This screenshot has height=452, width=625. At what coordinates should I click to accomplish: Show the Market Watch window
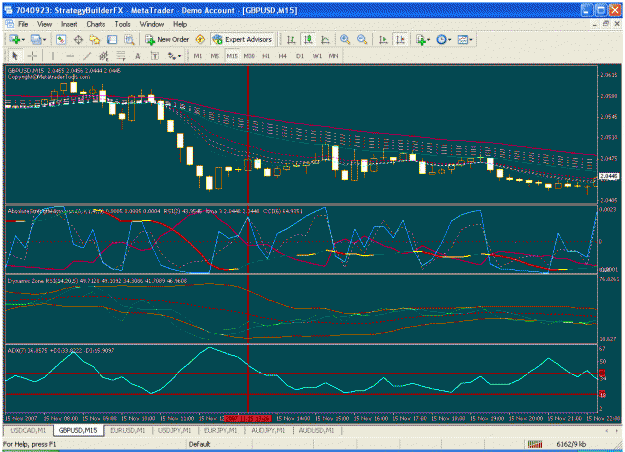61,39
